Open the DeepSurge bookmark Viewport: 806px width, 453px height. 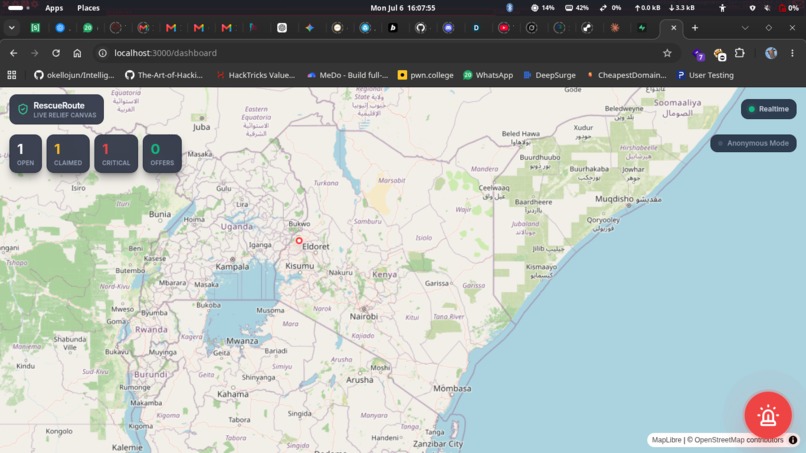(549, 75)
